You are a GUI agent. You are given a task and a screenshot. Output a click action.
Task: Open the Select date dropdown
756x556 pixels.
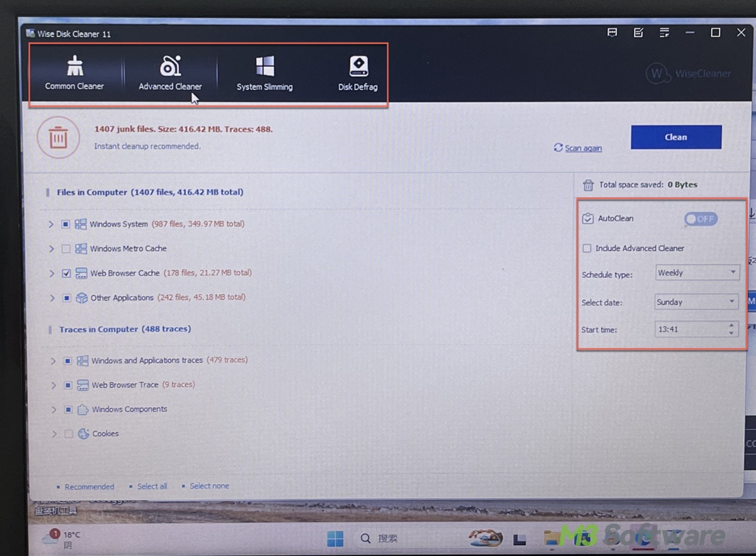coord(696,302)
